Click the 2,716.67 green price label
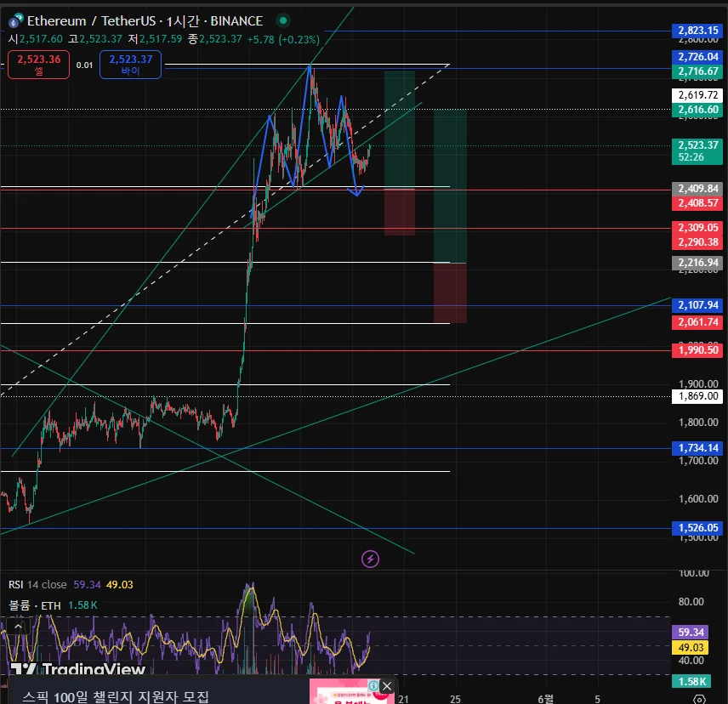Viewport: 728px width, 704px height. [x=697, y=71]
